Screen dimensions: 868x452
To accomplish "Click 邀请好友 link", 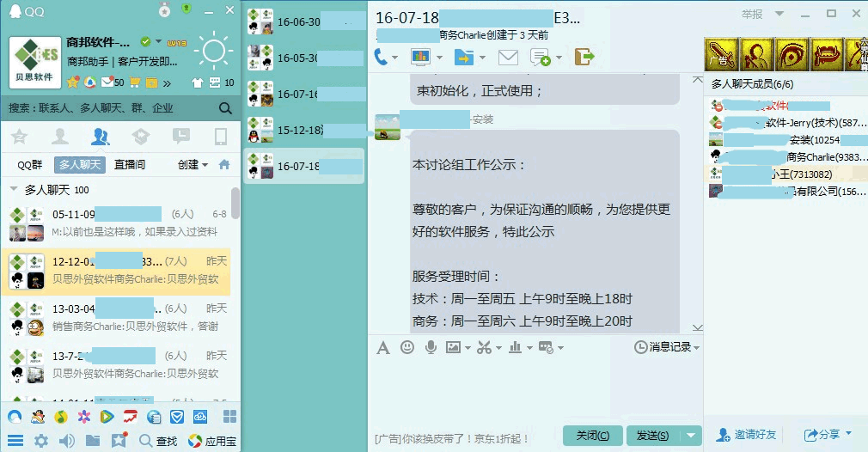I will tap(746, 435).
